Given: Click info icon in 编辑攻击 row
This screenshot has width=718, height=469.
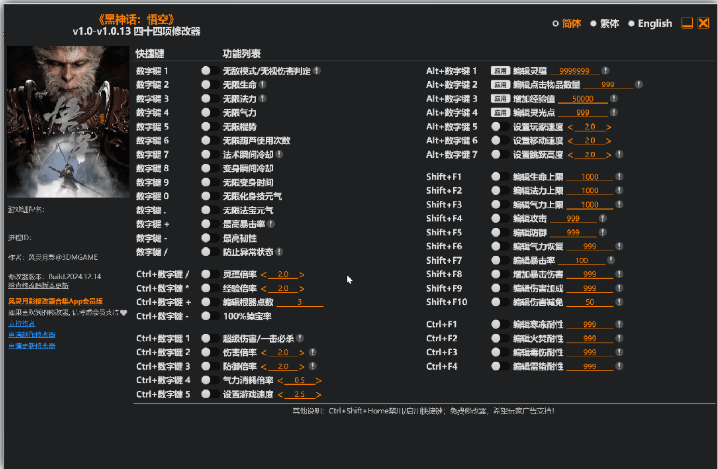Looking at the screenshot, I should (603, 218).
